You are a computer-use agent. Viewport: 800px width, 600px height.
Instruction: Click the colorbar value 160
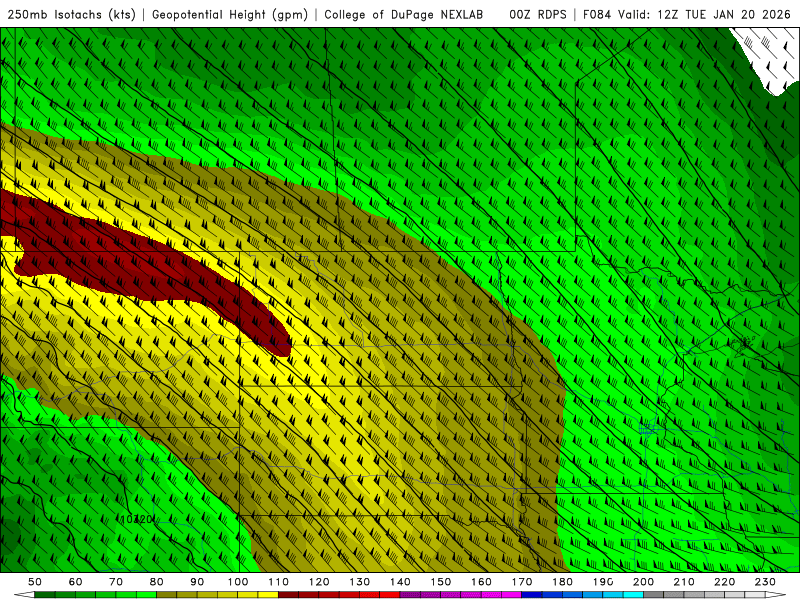pyautogui.click(x=481, y=582)
